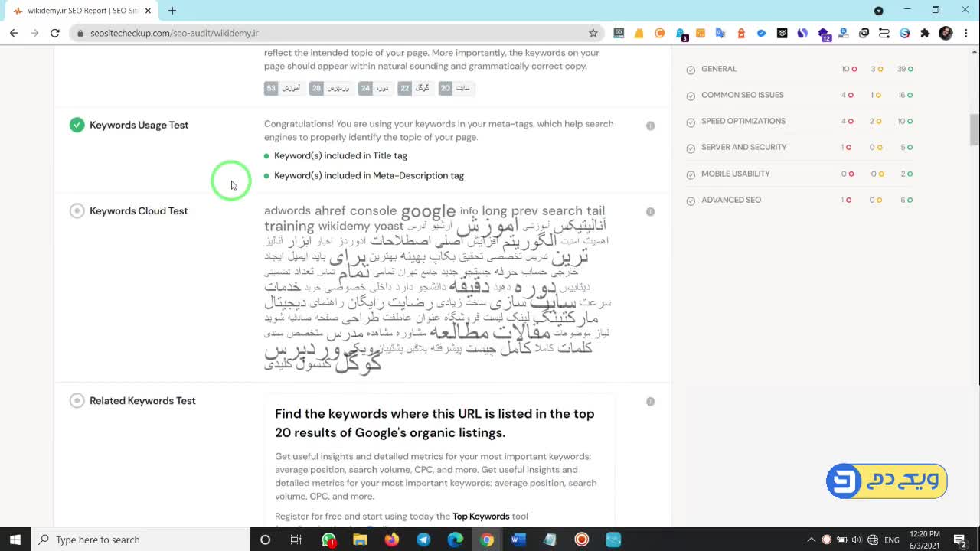Click the page's vertical scrollbar thumb
This screenshot has width=980, height=551.
(974, 129)
